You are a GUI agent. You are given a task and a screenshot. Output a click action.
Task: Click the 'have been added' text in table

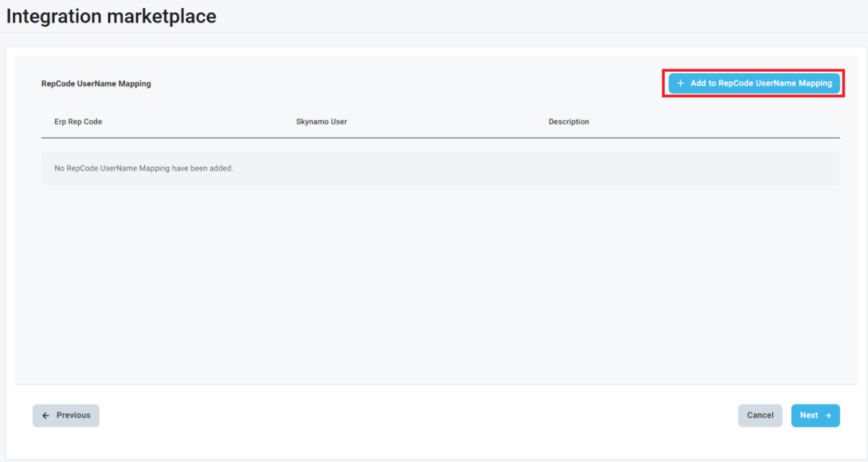pos(203,168)
